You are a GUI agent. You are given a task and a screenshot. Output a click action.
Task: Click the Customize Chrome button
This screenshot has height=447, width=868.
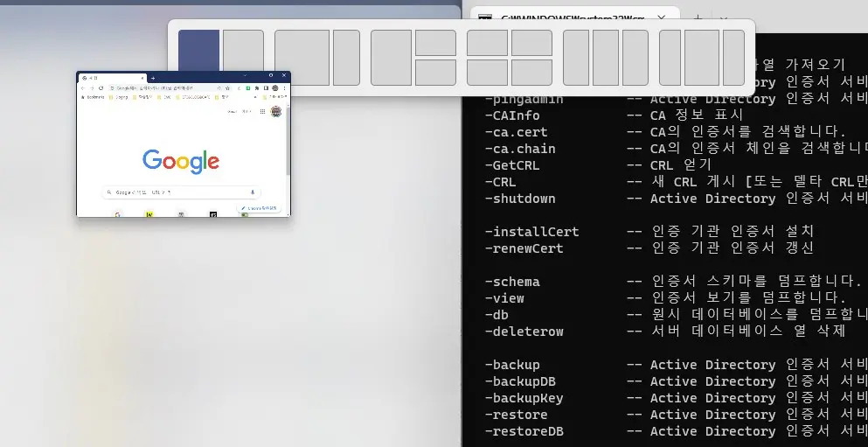(x=259, y=208)
